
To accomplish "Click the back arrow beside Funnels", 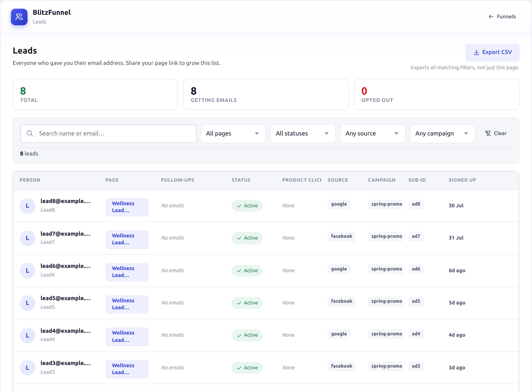I will pos(491,16).
